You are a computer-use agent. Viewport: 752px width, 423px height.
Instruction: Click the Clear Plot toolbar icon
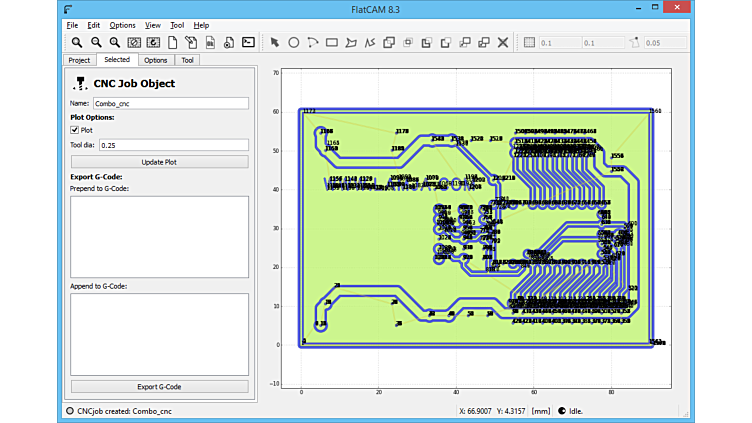[134, 42]
